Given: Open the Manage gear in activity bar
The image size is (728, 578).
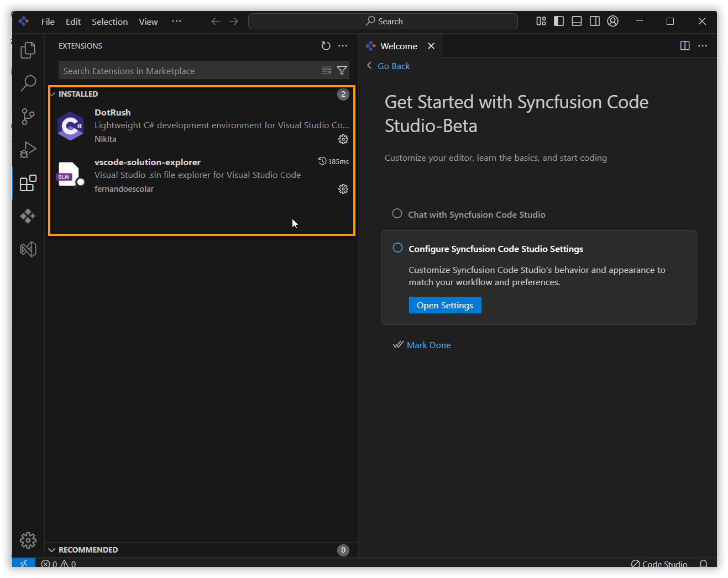Looking at the screenshot, I should 28,540.
